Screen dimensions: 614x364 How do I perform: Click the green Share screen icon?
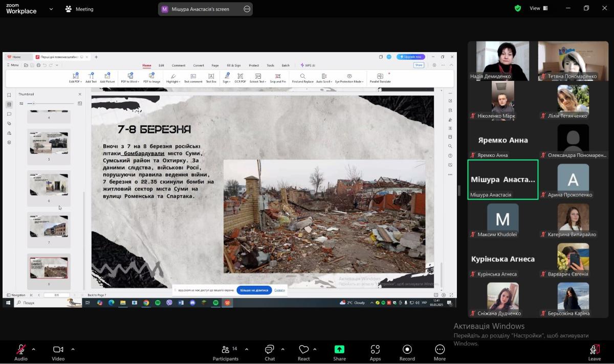(x=339, y=352)
